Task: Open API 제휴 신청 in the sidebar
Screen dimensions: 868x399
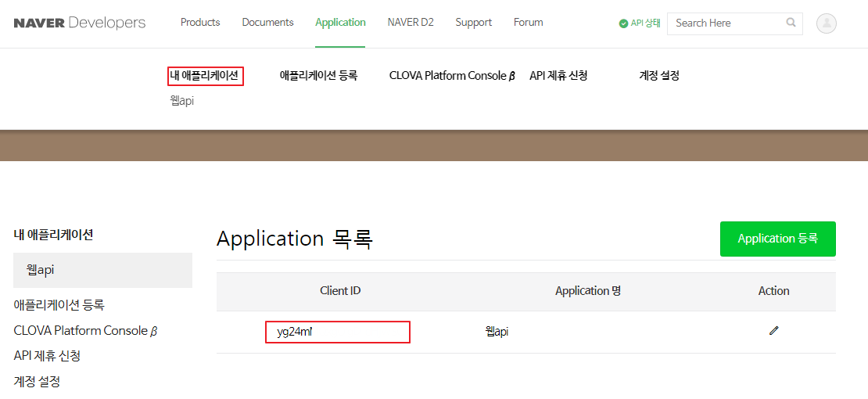Action: 47,356
